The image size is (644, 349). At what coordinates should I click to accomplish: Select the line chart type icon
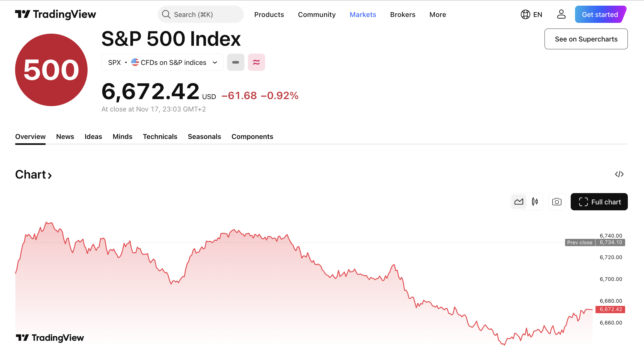518,201
